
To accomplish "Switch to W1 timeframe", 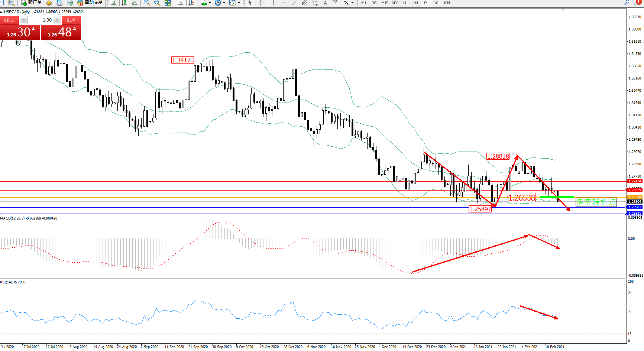I will (437, 3).
